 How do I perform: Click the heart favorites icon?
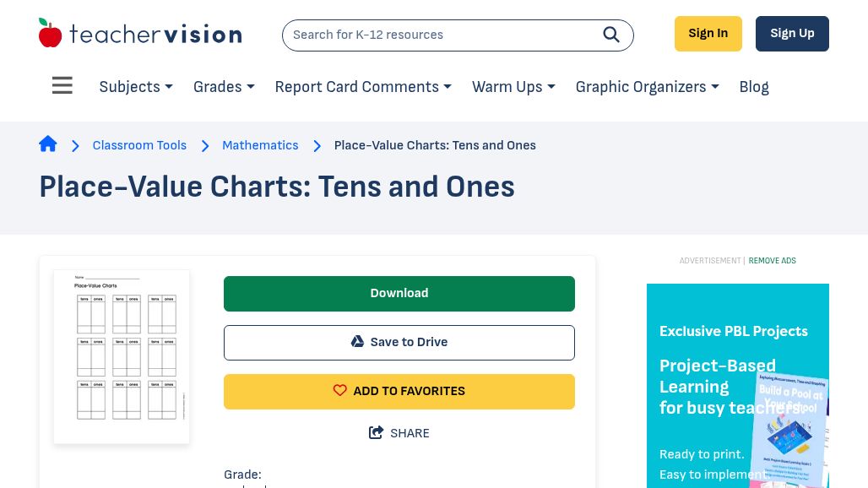[340, 391]
